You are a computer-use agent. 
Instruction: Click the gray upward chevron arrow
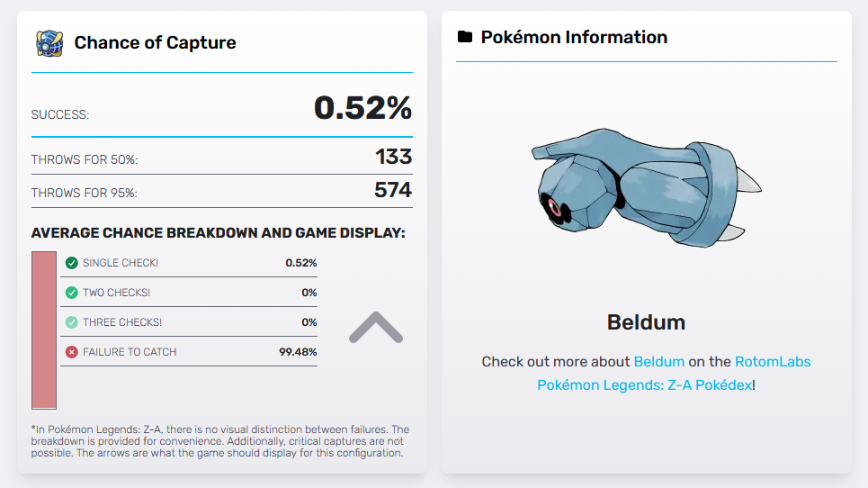[x=375, y=328]
